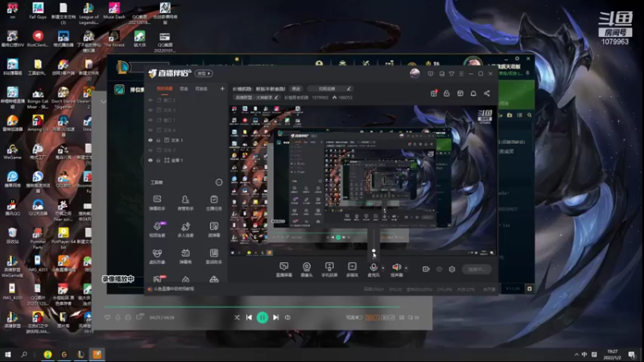
Task: Open the pill-shaped dropdown beside the app logo
Action: pyautogui.click(x=204, y=73)
